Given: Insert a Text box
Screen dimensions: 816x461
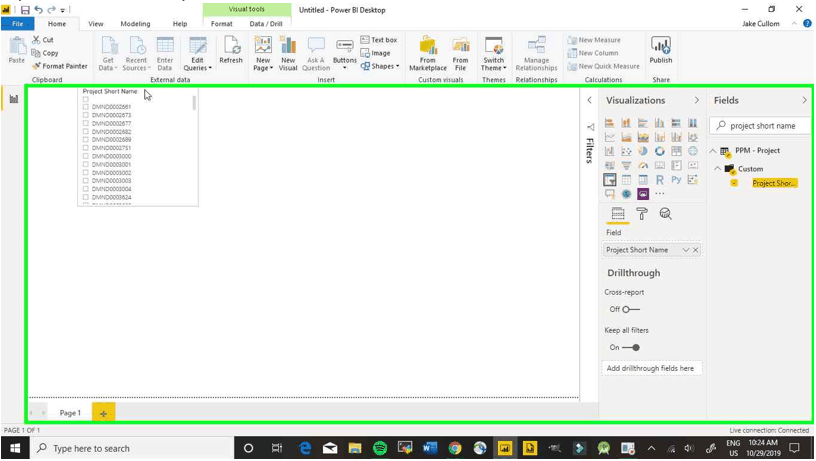Looking at the screenshot, I should pyautogui.click(x=379, y=40).
